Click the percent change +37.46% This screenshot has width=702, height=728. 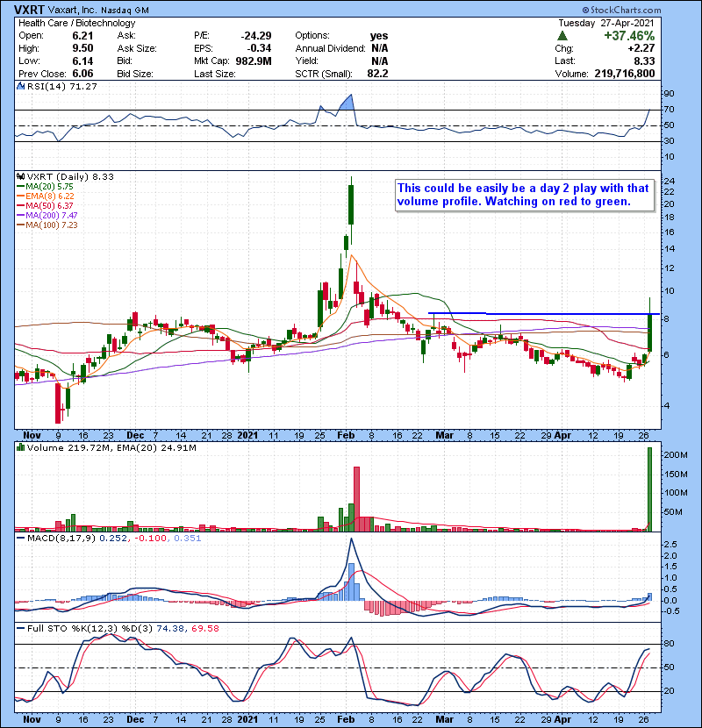click(629, 35)
